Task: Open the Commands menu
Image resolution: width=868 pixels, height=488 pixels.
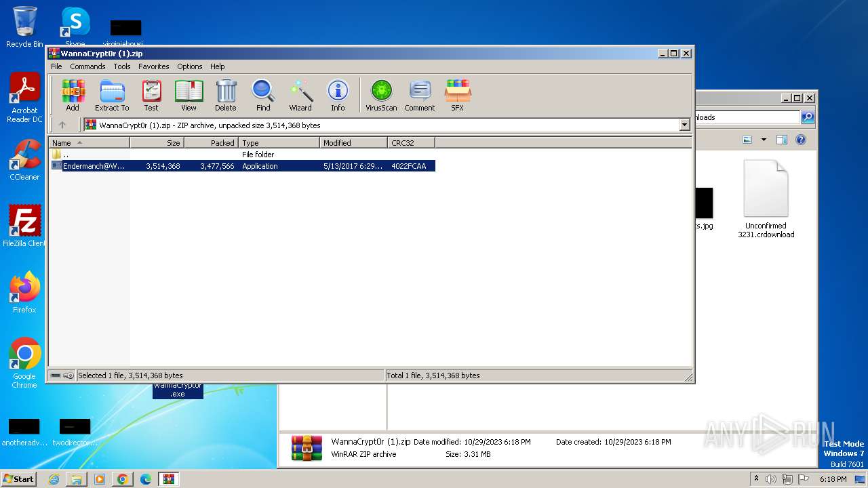Action: pos(87,66)
